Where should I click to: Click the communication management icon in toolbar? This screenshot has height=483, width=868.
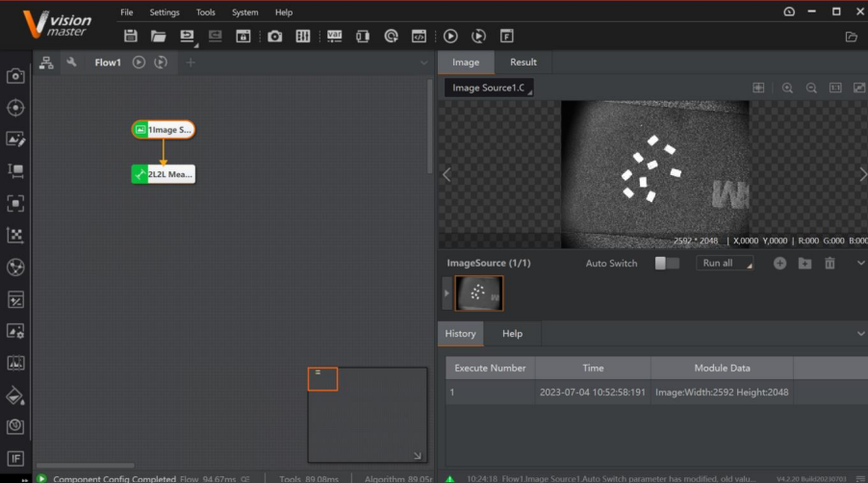pyautogui.click(x=363, y=36)
